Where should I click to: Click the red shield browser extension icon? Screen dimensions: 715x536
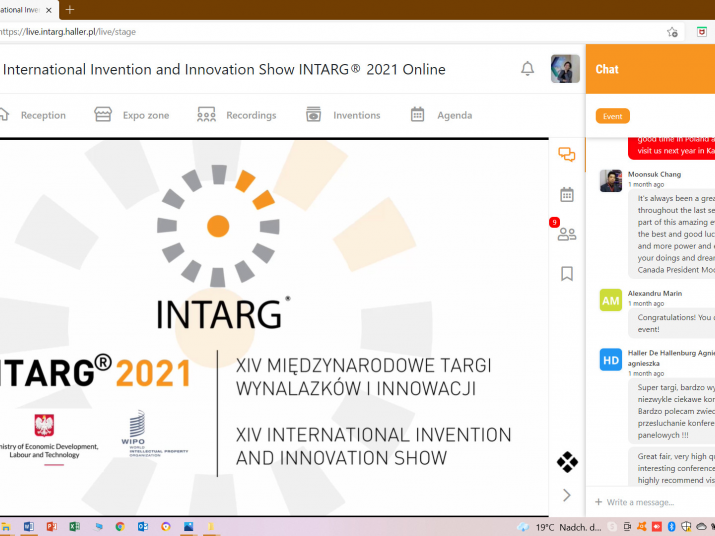pos(703,32)
